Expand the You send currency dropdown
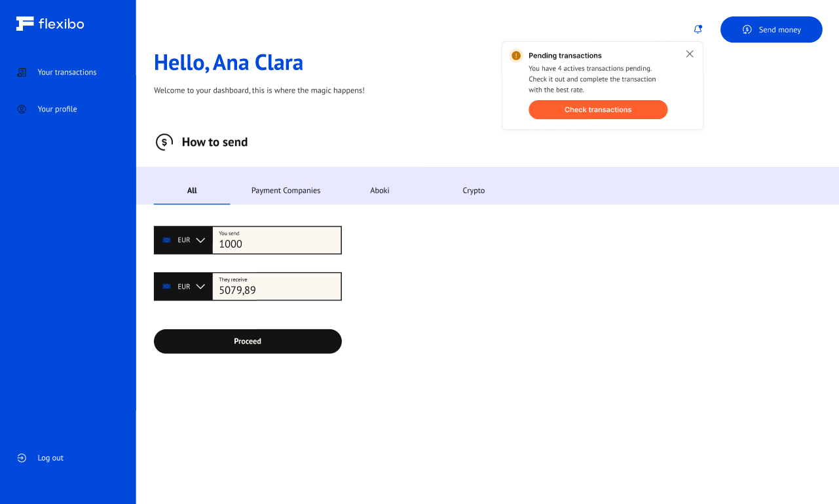The image size is (839, 504). (x=200, y=240)
